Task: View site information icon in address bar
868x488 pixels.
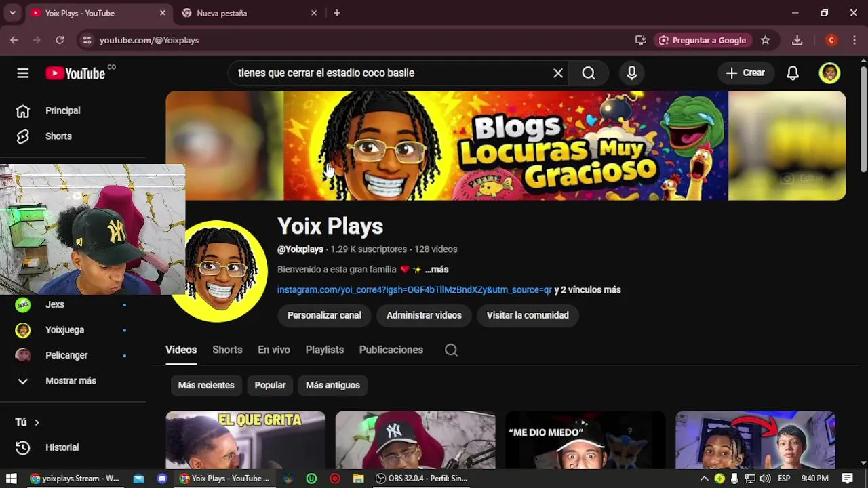Action: (x=87, y=40)
